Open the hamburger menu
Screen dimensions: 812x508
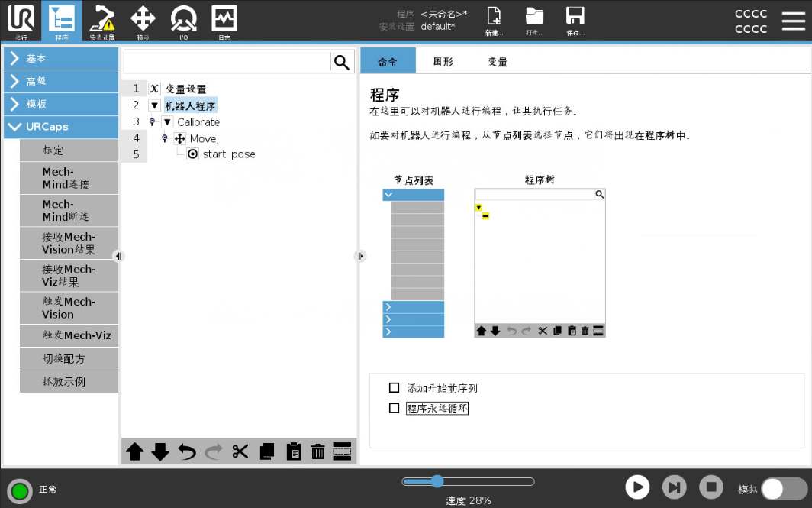793,21
